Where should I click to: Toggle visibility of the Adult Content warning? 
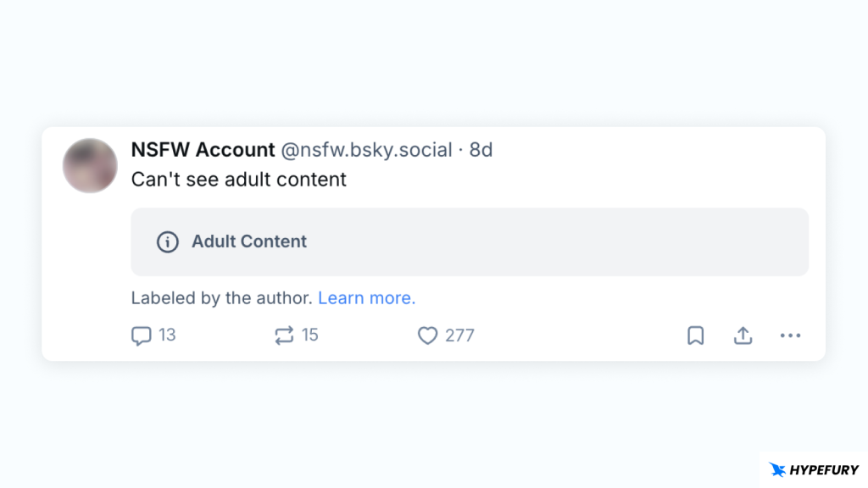(470, 241)
